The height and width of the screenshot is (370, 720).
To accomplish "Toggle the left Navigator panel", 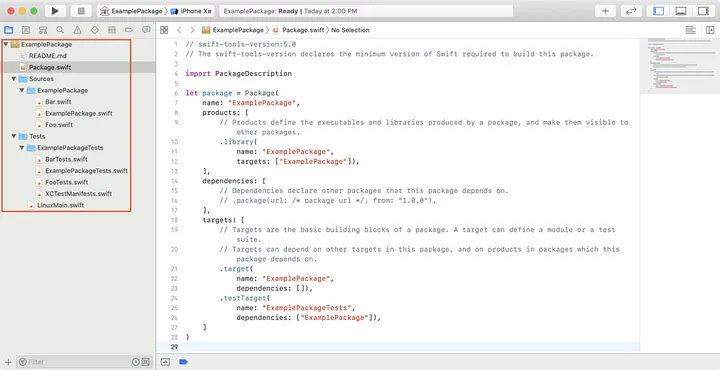I will pos(658,11).
